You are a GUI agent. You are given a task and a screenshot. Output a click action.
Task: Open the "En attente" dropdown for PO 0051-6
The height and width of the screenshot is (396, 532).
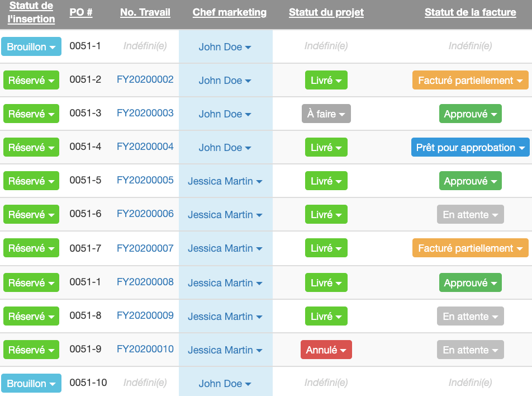click(470, 214)
